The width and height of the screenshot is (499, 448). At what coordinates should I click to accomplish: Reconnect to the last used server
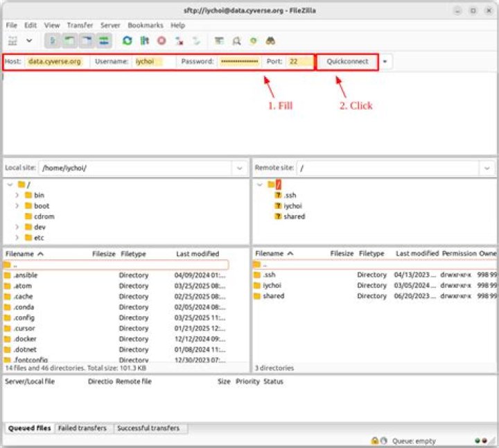196,41
